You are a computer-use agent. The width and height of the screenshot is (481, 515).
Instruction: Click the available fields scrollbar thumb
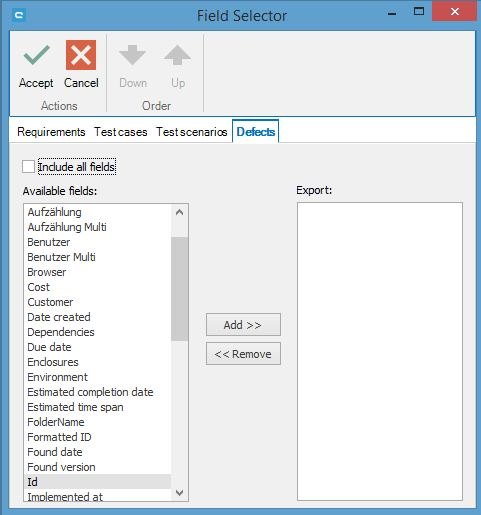pyautogui.click(x=179, y=289)
